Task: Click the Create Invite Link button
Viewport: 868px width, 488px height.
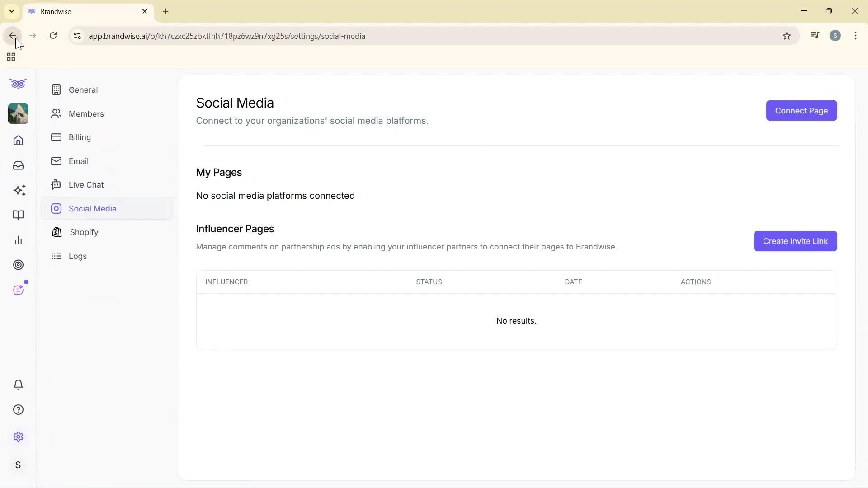Action: pos(795,241)
